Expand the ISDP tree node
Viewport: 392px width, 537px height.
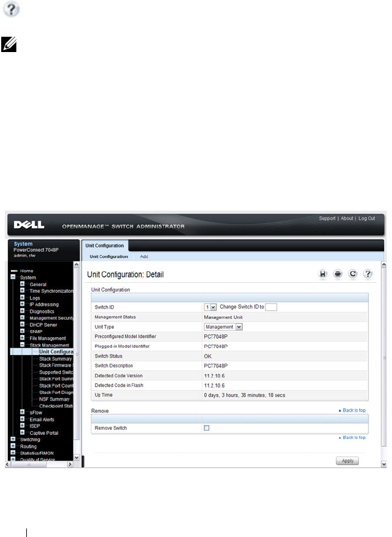pos(22,426)
